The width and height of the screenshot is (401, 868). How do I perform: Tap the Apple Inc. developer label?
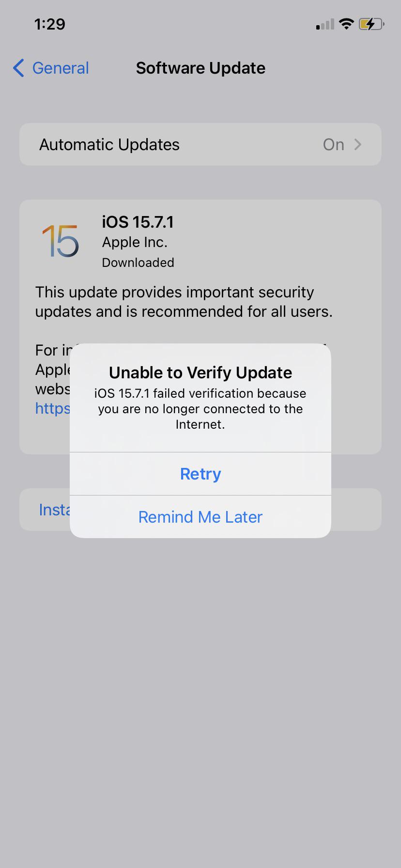135,242
